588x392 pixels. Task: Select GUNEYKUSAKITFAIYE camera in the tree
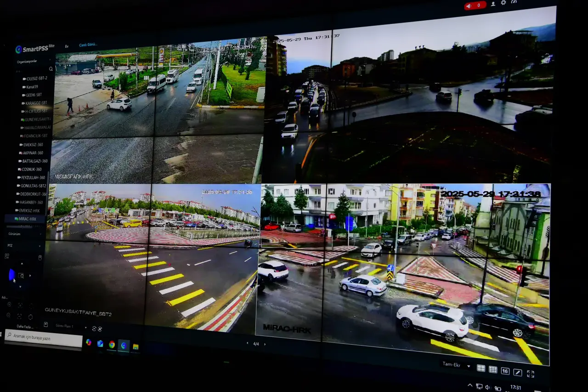(35, 119)
